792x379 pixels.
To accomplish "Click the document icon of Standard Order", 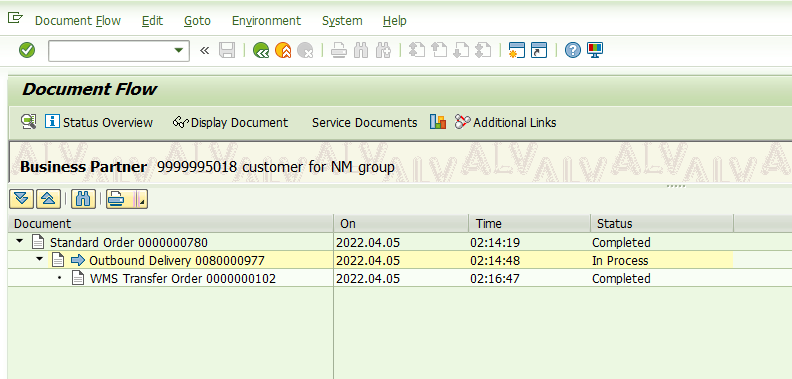I will 38,242.
